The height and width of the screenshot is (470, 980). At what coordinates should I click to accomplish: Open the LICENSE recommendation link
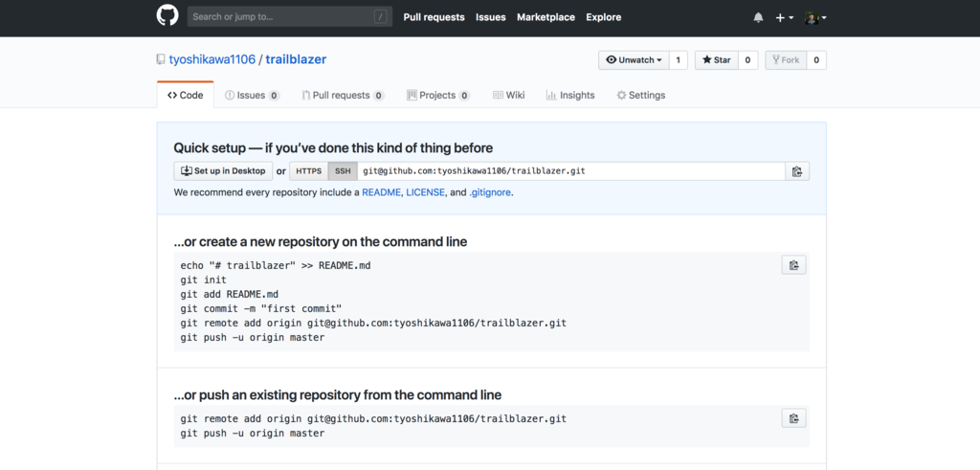pyautogui.click(x=426, y=192)
